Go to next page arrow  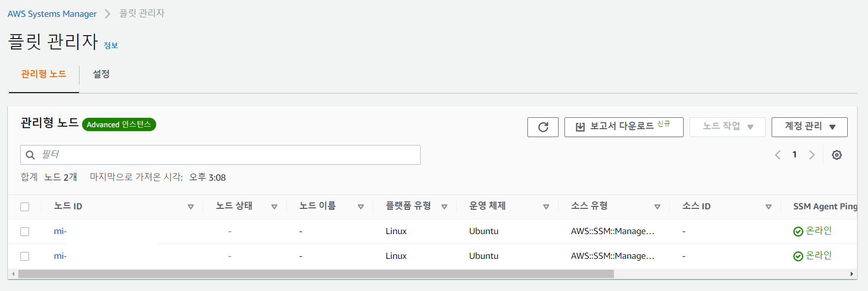click(x=812, y=155)
